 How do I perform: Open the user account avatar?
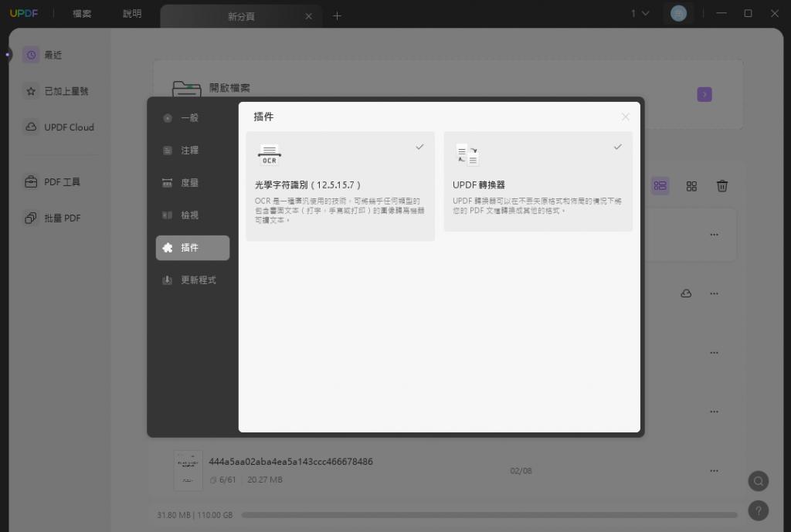click(678, 14)
